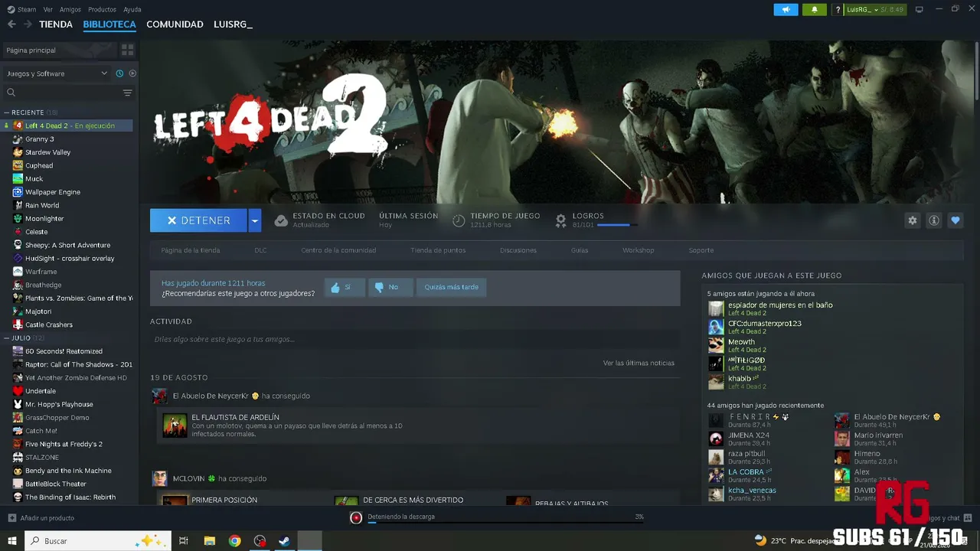Open the Windows Start menu

coord(12,541)
